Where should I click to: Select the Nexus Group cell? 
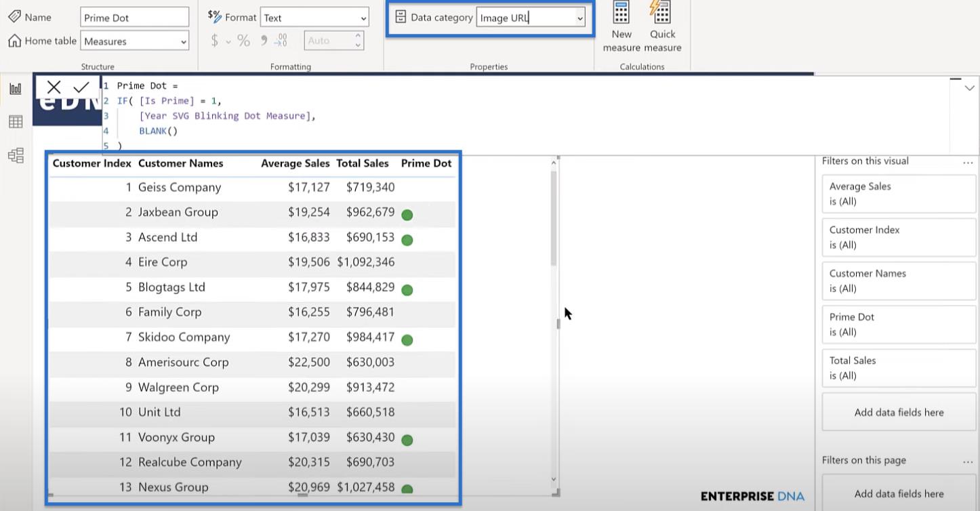tap(173, 487)
